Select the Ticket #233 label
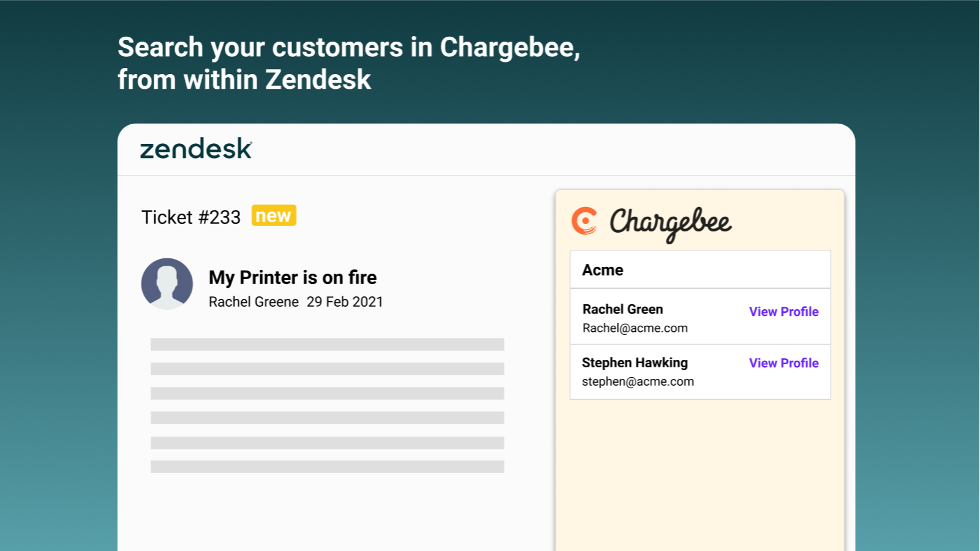Image resolution: width=980 pixels, height=551 pixels. point(191,217)
